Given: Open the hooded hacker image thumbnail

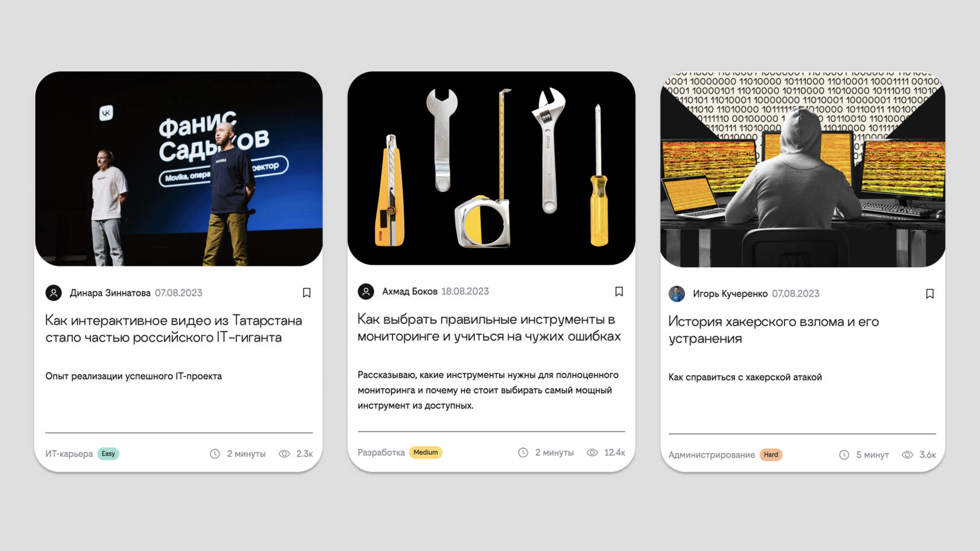Looking at the screenshot, I should point(803,169).
